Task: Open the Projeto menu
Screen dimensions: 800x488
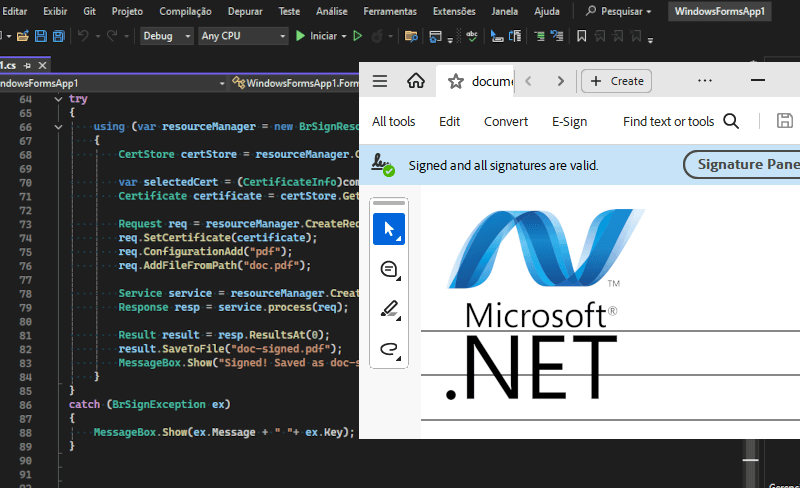Action: pyautogui.click(x=127, y=11)
